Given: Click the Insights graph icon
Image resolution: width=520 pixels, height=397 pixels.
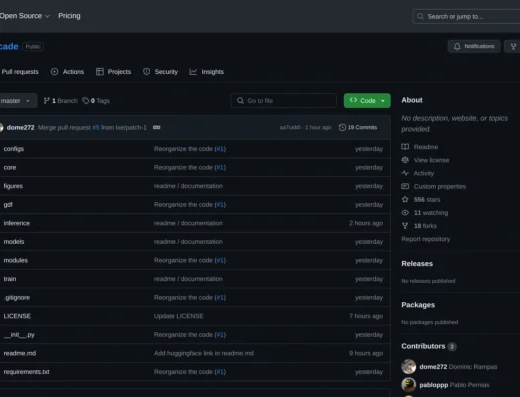Looking at the screenshot, I should [x=193, y=72].
